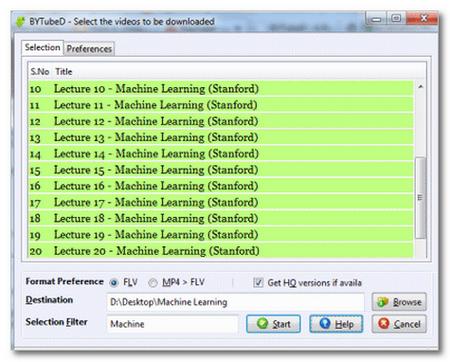Image resolution: width=450 pixels, height=362 pixels.
Task: Click the Selection Filter input field
Action: pyautogui.click(x=173, y=324)
